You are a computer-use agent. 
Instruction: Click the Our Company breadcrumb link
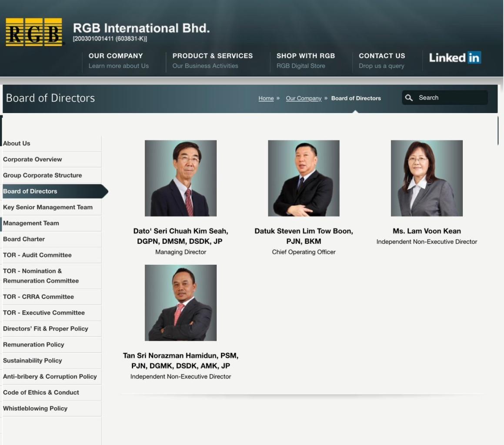(304, 98)
